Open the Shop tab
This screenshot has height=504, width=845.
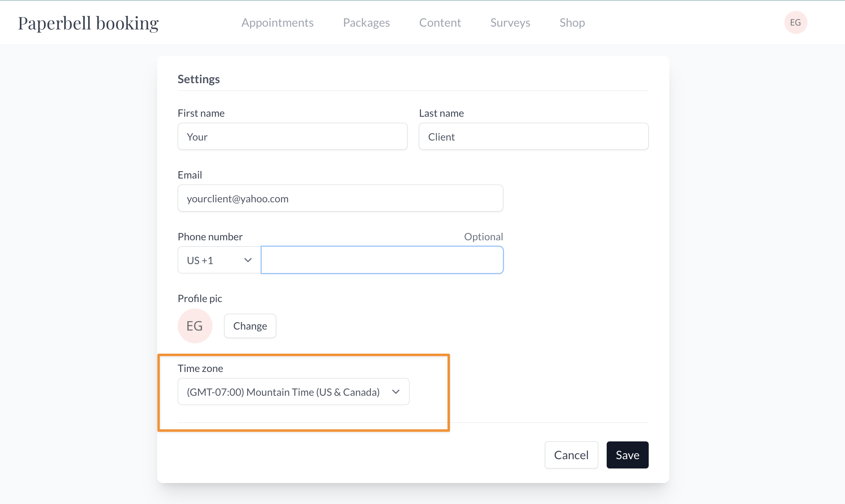572,23
